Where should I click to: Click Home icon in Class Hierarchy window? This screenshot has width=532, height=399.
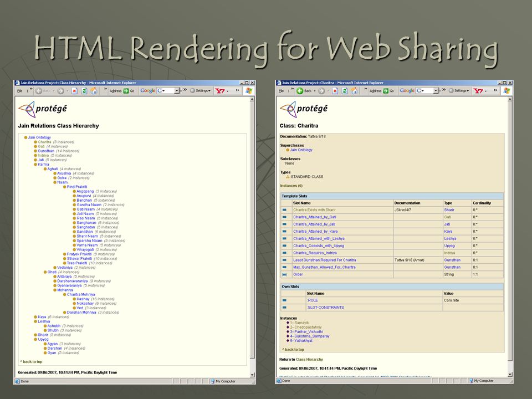[x=94, y=90]
